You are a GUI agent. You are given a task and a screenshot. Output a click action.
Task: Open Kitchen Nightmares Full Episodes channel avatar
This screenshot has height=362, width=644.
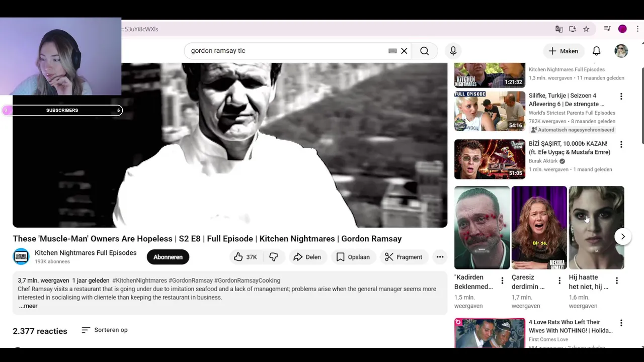21,256
